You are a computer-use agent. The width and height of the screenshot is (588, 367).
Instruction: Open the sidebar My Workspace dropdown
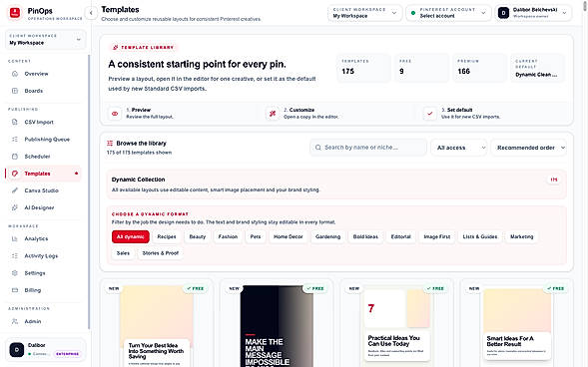coord(45,39)
